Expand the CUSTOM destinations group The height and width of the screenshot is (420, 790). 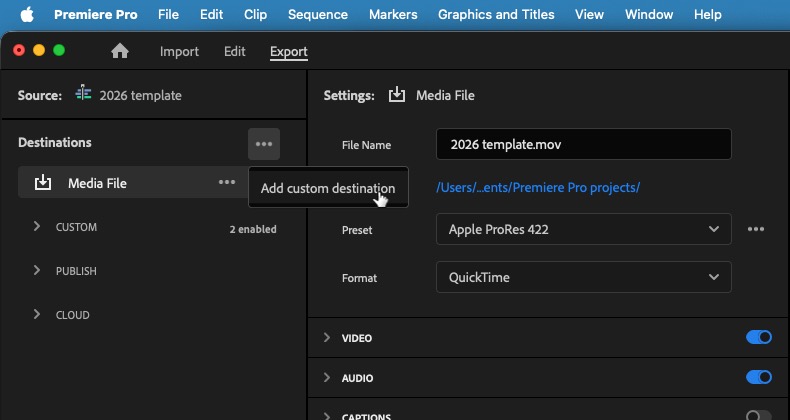click(36, 227)
